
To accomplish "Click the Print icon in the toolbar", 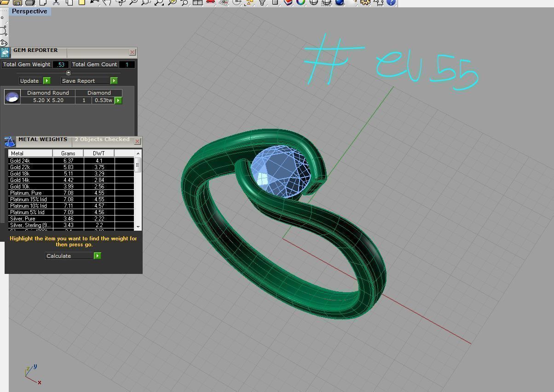I will (29, 2).
